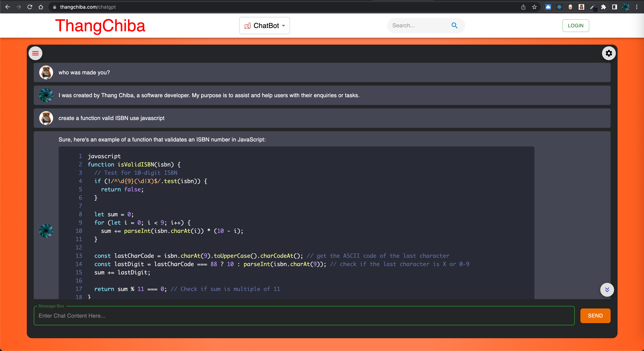Screen dimensions: 644x351
Task: Click the search magnifier icon
Action: point(454,26)
